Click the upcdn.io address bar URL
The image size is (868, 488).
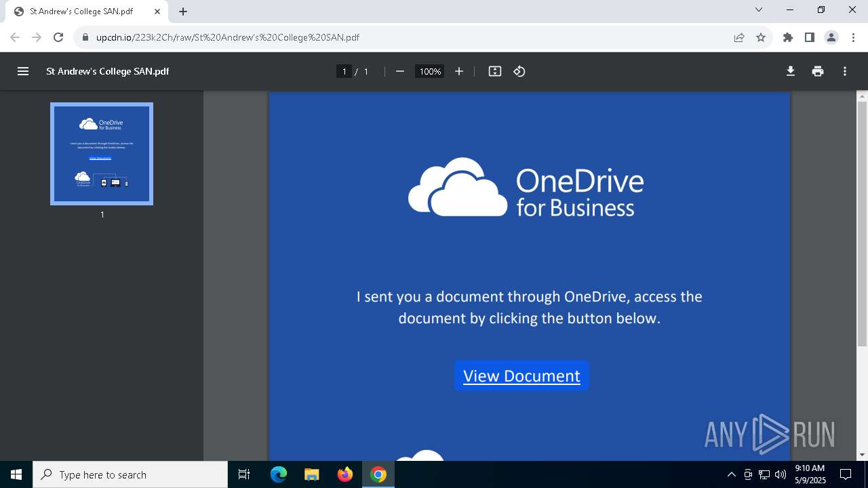pyautogui.click(x=228, y=37)
